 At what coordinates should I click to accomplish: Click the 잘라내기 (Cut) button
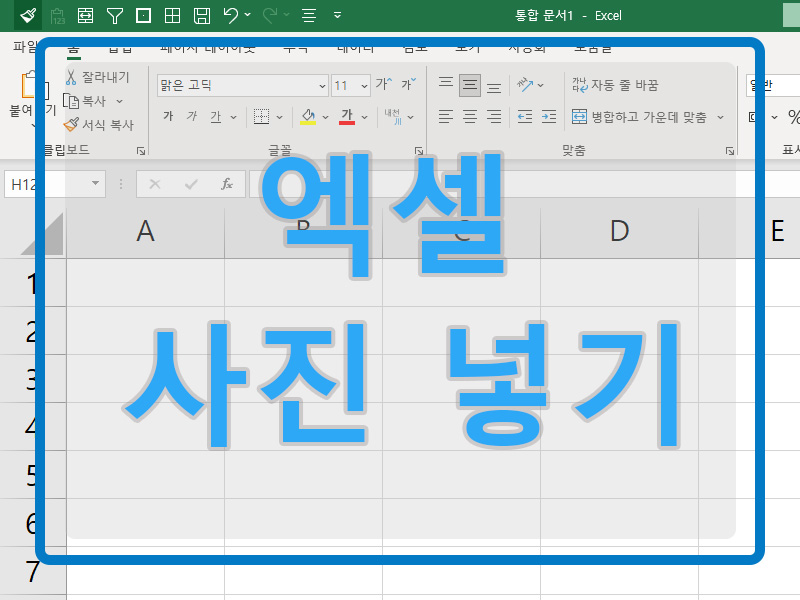[97, 78]
